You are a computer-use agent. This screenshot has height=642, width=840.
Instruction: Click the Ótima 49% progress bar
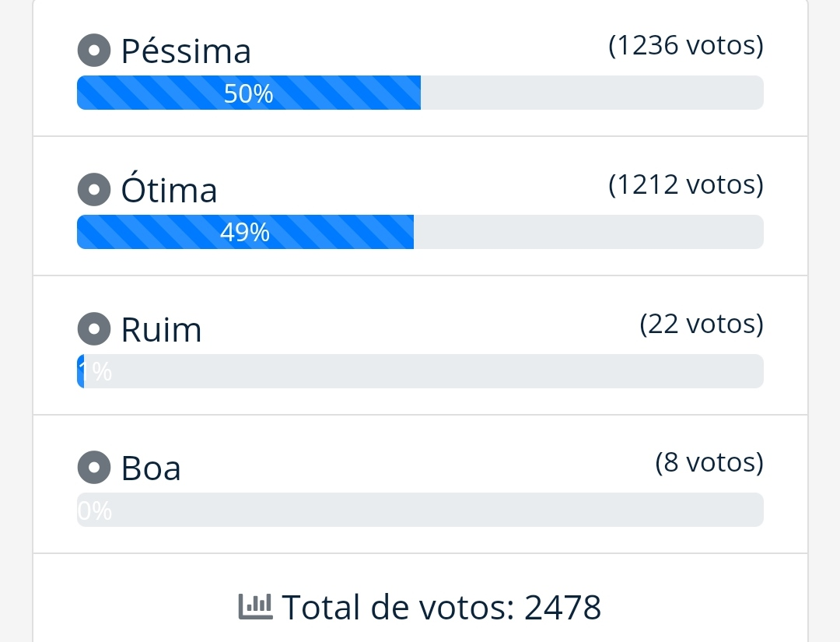(420, 232)
